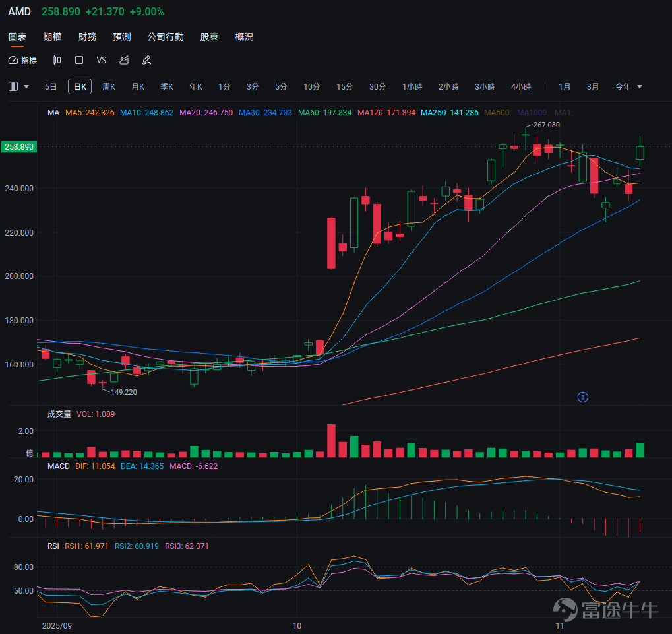Click the MA120: 171.894 label

point(386,113)
